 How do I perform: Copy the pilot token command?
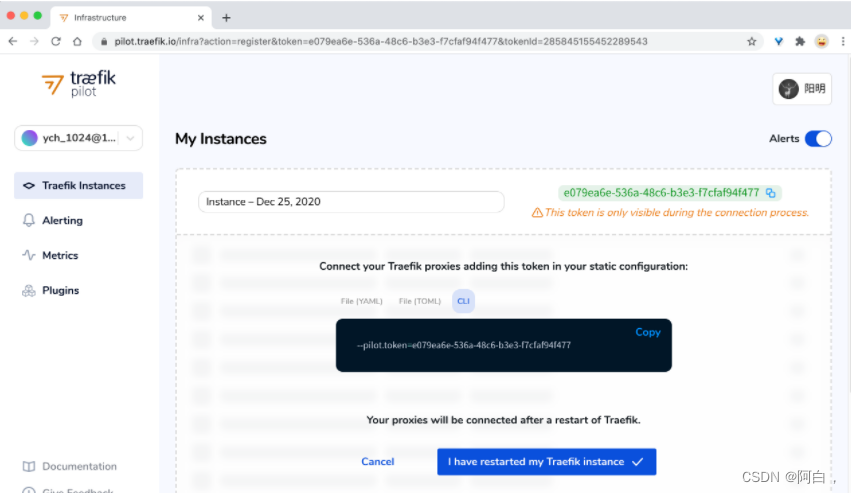click(647, 332)
